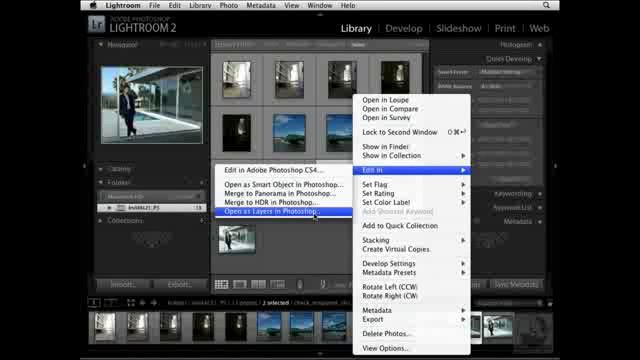The height and width of the screenshot is (360, 640).
Task: Expand the Histogram panel
Action: pos(540,44)
